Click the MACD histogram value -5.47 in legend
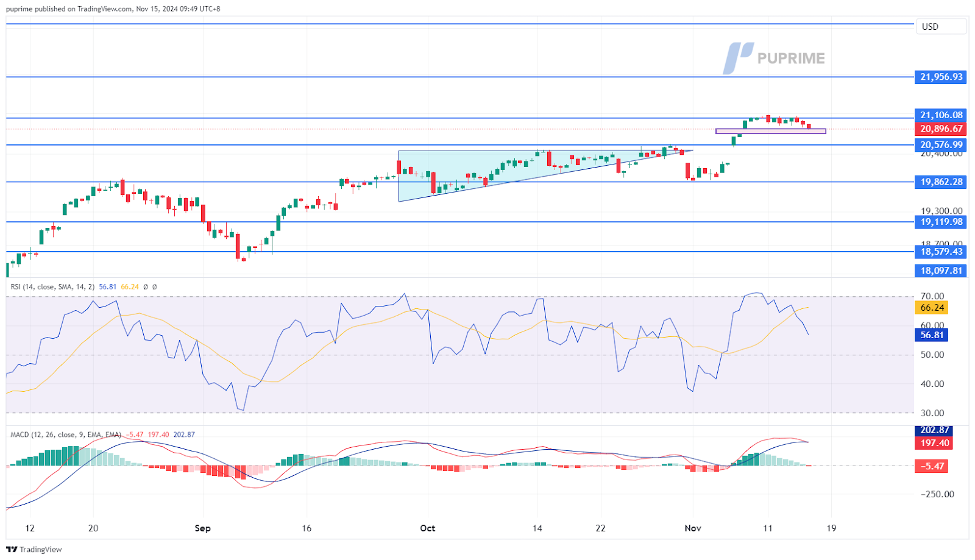This screenshot has height=560, width=975. pyautogui.click(x=134, y=434)
